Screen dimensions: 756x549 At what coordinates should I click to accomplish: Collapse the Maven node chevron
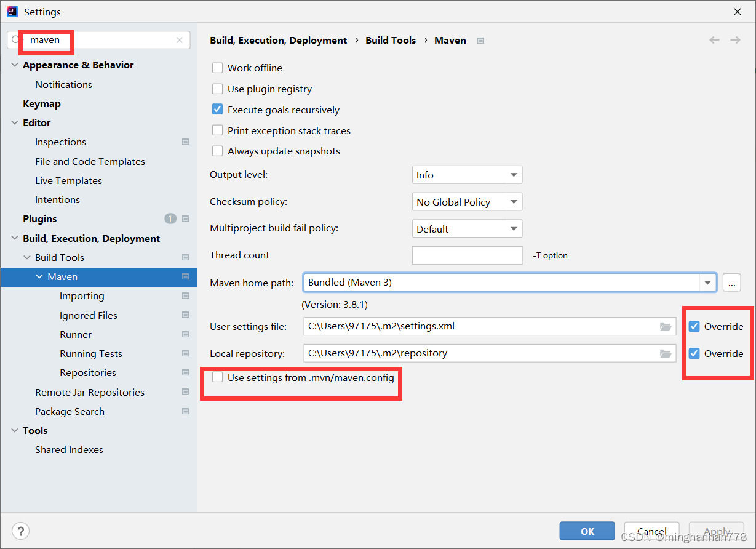(39, 276)
